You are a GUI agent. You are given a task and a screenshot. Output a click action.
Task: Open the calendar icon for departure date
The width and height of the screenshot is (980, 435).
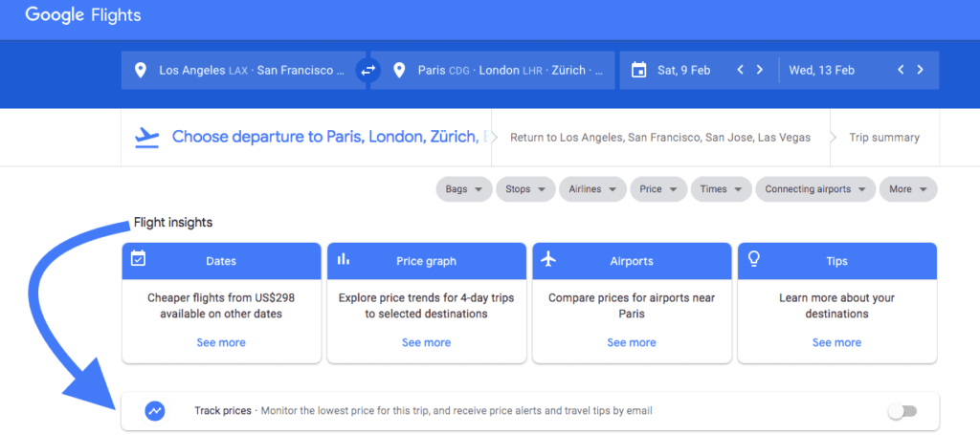638,70
